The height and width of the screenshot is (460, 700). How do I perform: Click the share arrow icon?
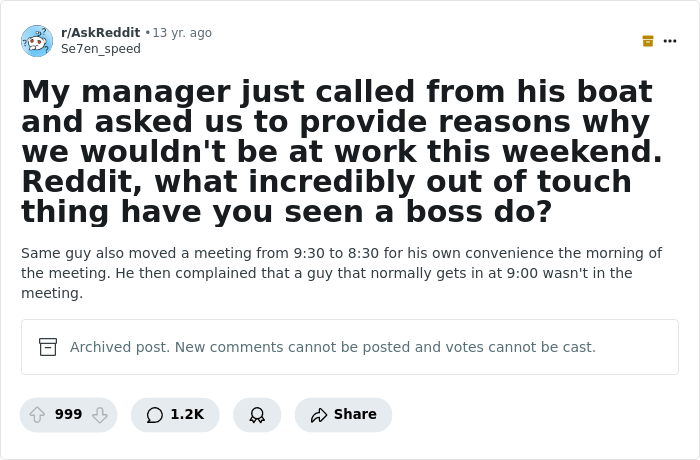pyautogui.click(x=319, y=414)
